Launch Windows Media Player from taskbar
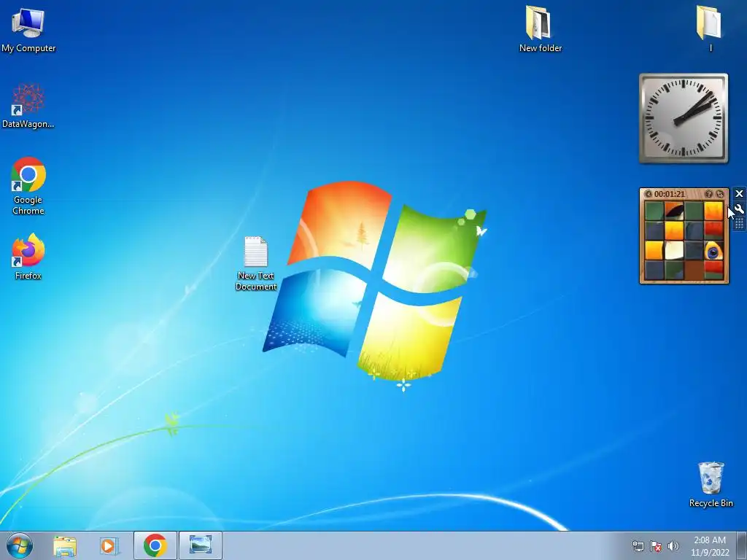 click(x=109, y=545)
